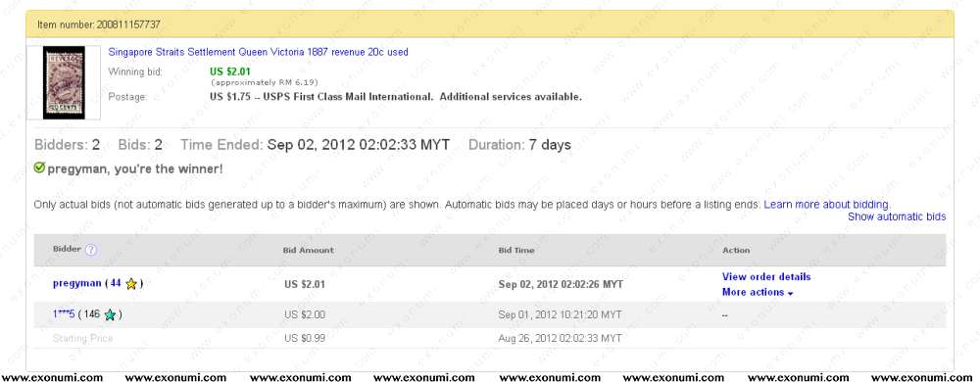Screen dimensions: 980x382
Task: Select the approximately RM 6.19 text
Action: [x=265, y=82]
